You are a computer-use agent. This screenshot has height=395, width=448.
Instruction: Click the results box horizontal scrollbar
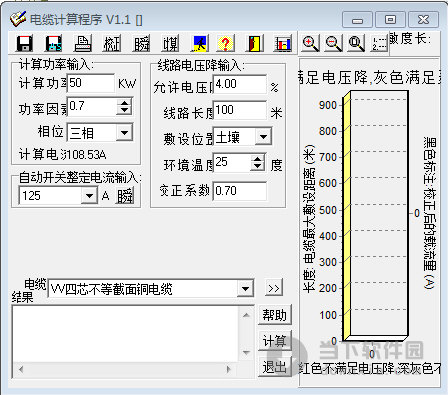click(x=125, y=369)
